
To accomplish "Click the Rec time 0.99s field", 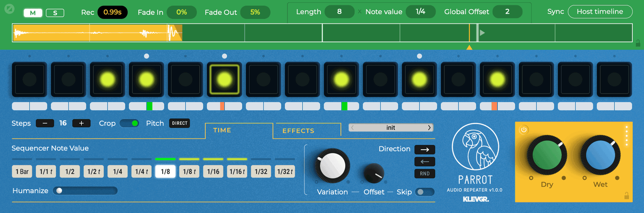I will [112, 12].
